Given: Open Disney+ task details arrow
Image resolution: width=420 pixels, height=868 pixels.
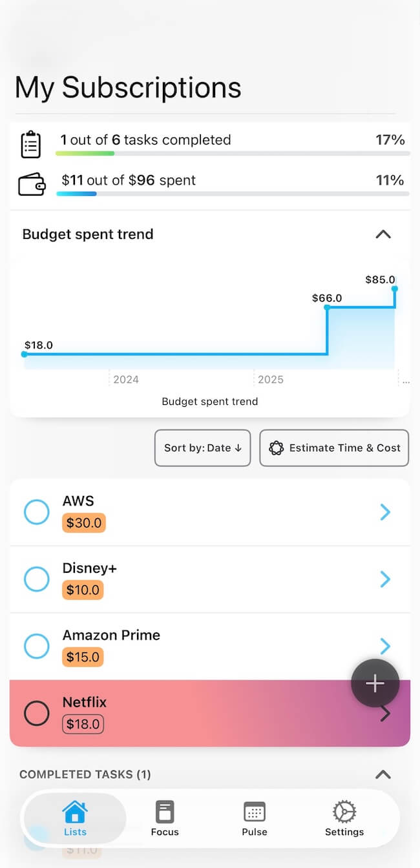Looking at the screenshot, I should click(385, 579).
